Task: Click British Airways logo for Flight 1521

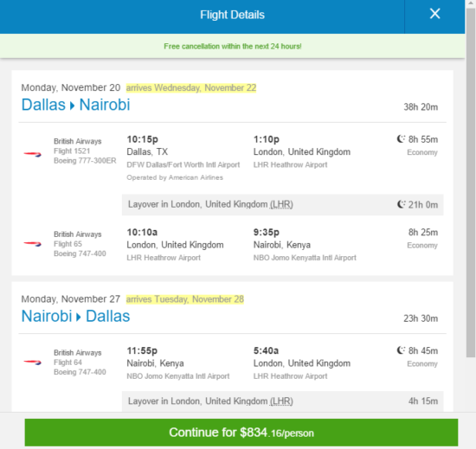Action: (x=33, y=154)
